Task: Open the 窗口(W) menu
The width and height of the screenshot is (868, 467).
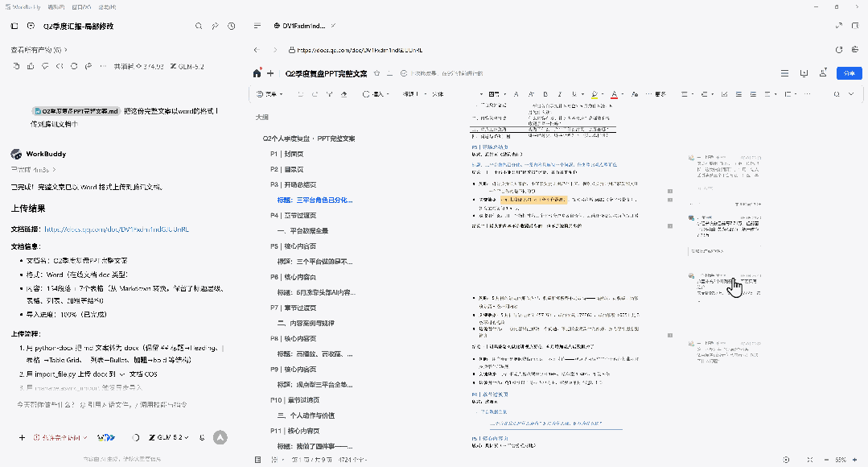Action: 81,7
